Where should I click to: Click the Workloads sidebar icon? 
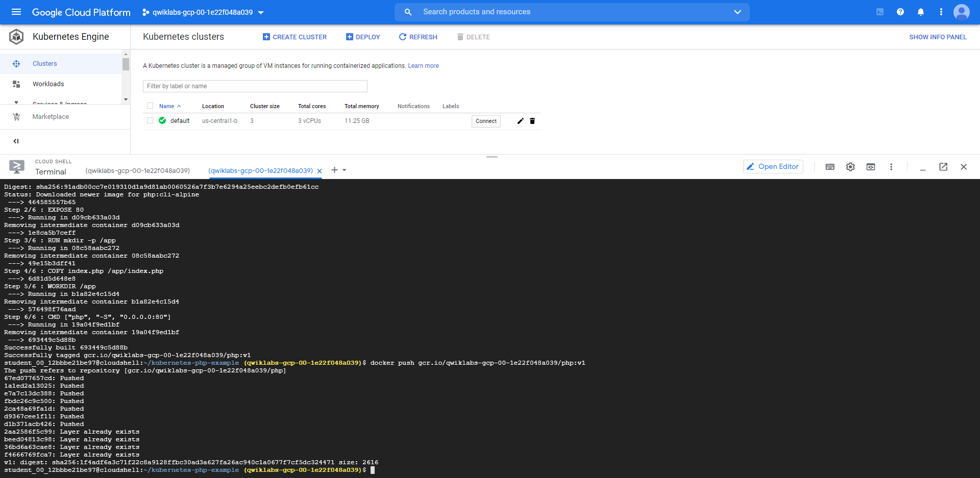click(16, 84)
